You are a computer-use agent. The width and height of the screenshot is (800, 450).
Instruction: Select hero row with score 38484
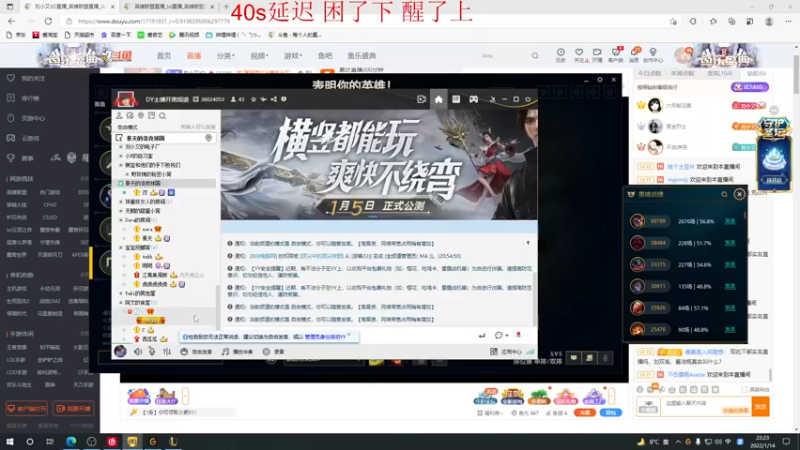pyautogui.click(x=685, y=243)
